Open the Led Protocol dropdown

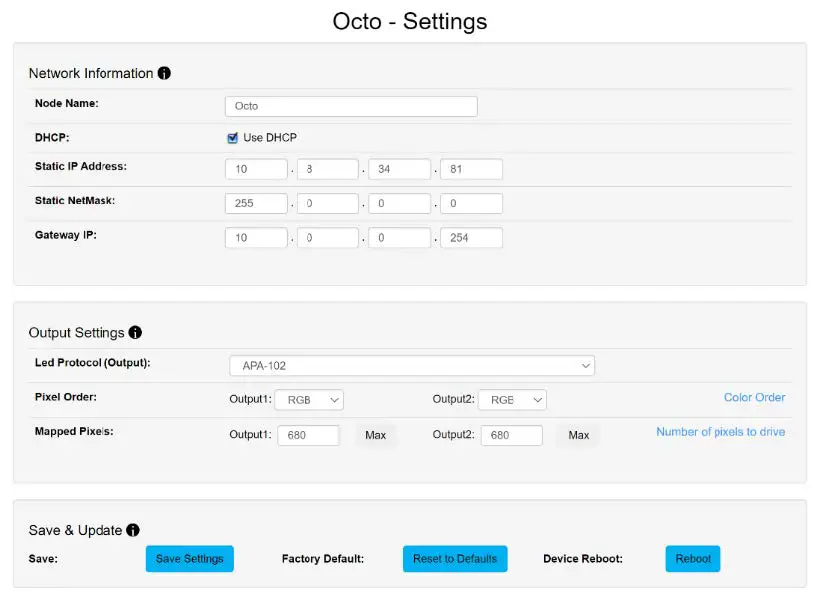412,366
